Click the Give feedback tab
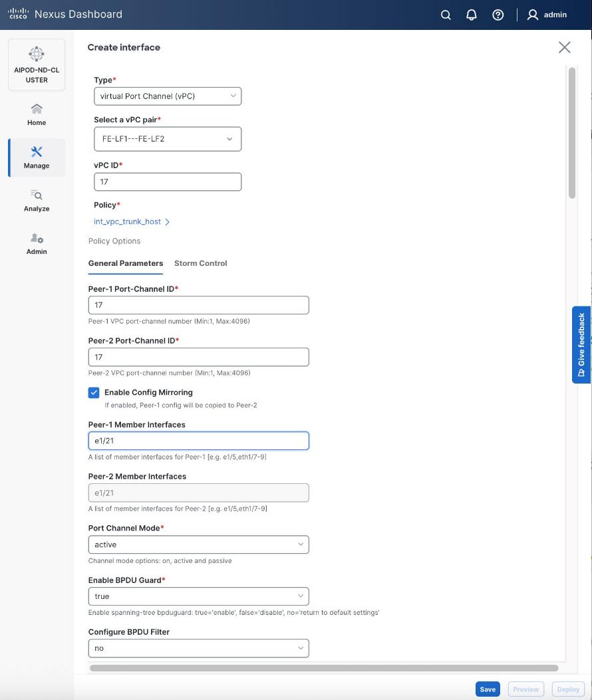 point(580,345)
